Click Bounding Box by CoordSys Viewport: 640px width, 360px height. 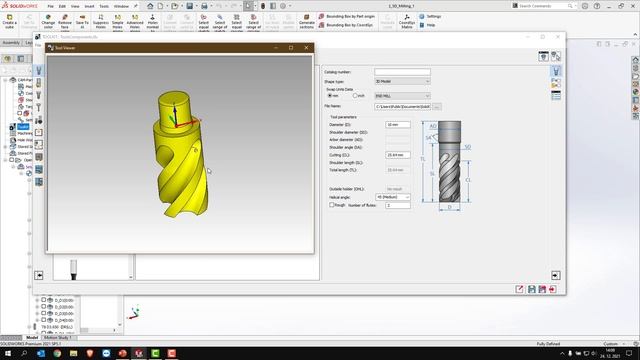point(345,25)
